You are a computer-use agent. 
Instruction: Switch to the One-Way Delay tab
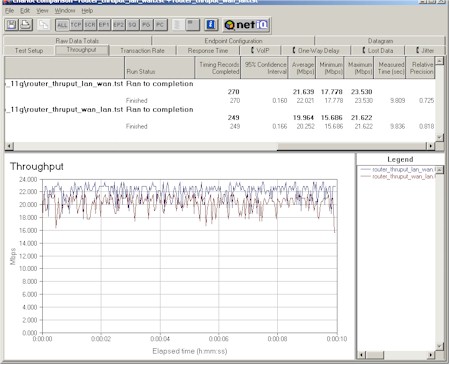(316, 51)
